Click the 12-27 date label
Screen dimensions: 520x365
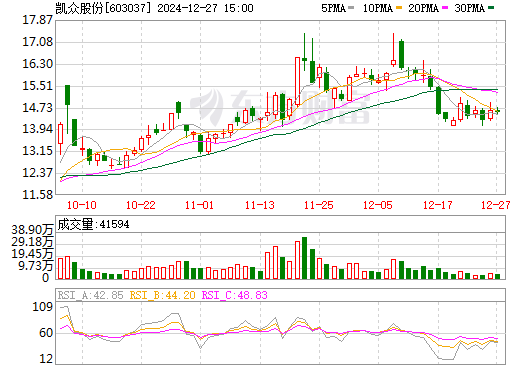coord(496,205)
